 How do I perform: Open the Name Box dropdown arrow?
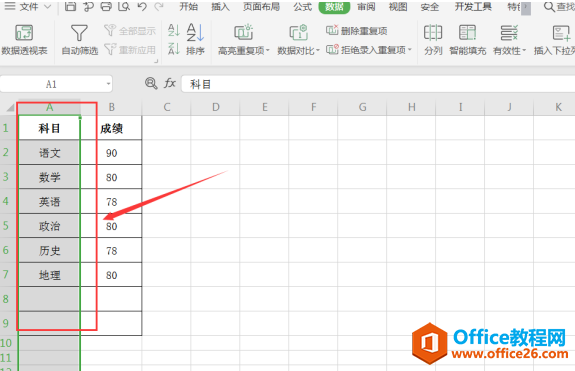click(108, 84)
